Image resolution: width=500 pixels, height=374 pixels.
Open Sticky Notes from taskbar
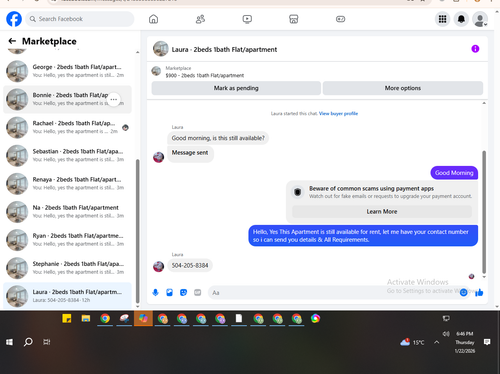pyautogui.click(x=67, y=319)
